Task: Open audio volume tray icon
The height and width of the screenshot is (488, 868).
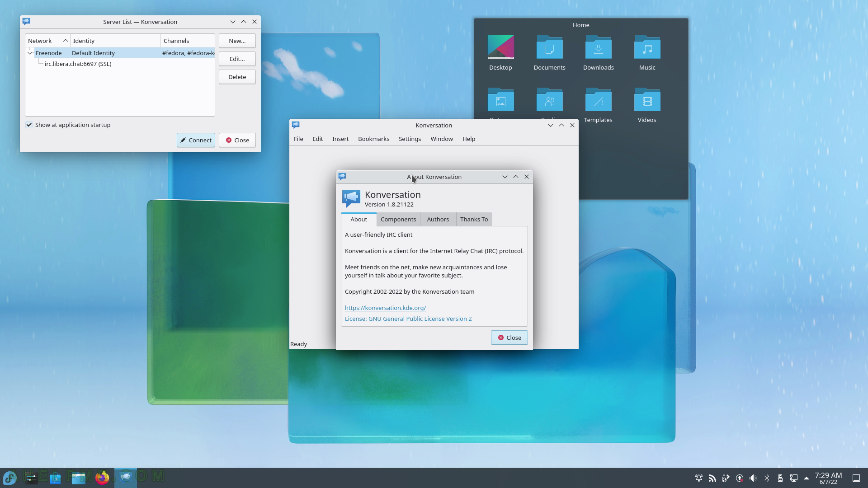Action: [x=753, y=478]
